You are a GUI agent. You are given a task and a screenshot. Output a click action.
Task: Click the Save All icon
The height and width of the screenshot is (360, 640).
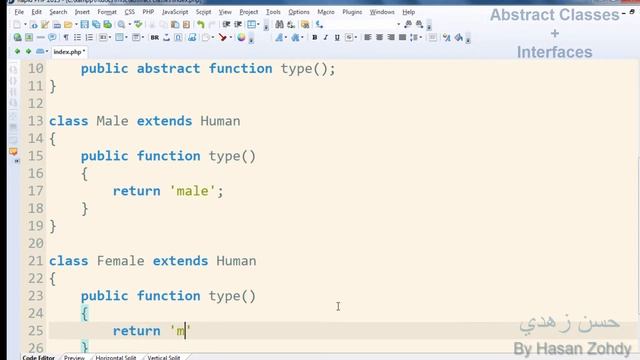[x=96, y=25]
